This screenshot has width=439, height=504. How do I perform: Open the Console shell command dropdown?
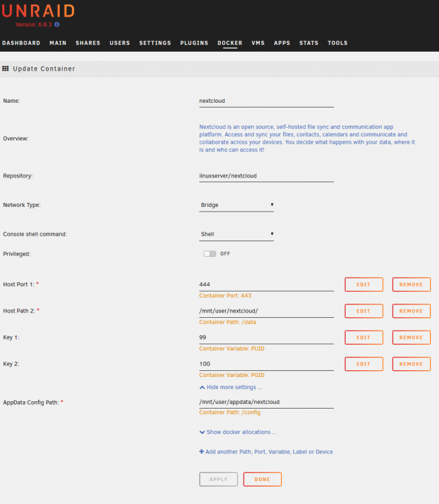click(236, 235)
